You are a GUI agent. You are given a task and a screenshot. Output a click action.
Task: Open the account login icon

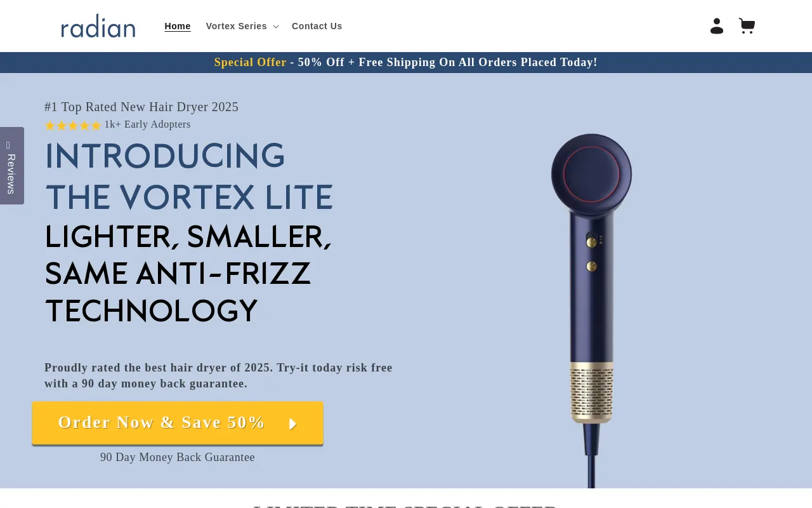(x=717, y=26)
